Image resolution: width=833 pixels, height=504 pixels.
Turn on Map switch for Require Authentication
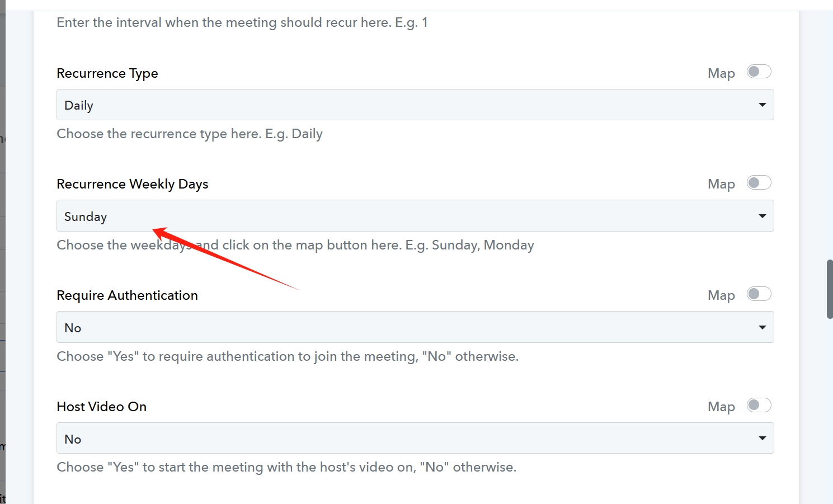pyautogui.click(x=759, y=294)
